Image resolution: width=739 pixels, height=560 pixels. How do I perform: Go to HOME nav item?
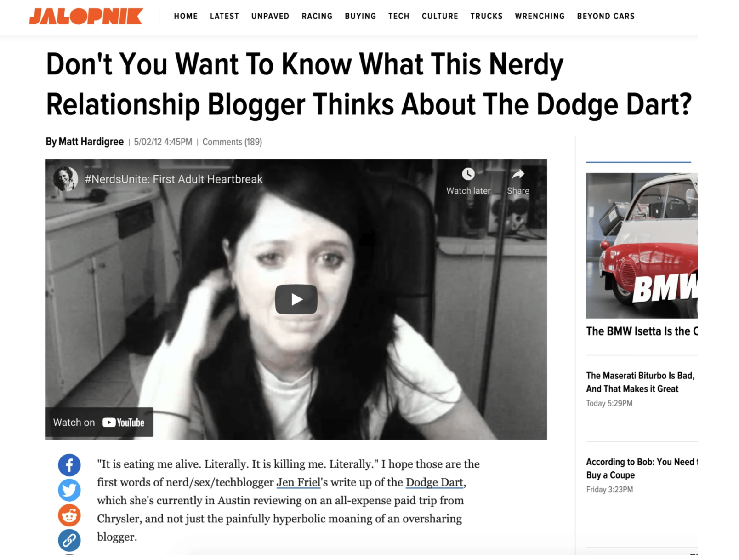[186, 16]
